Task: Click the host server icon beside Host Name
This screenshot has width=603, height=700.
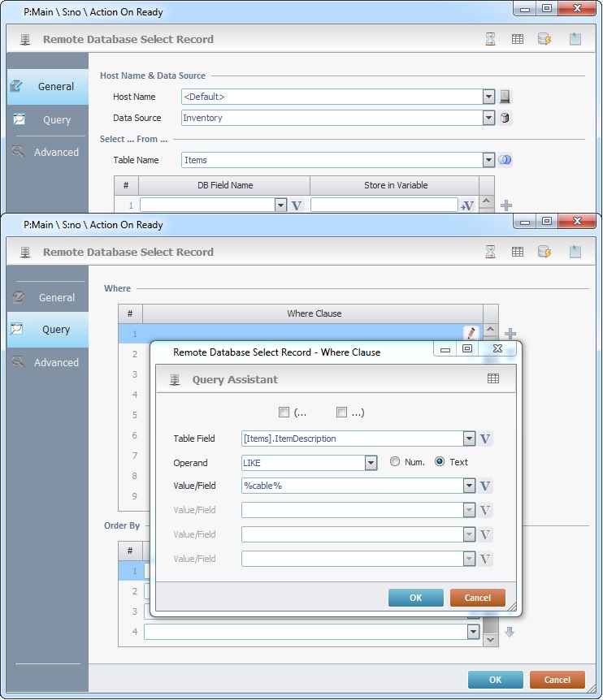Action: click(x=505, y=97)
